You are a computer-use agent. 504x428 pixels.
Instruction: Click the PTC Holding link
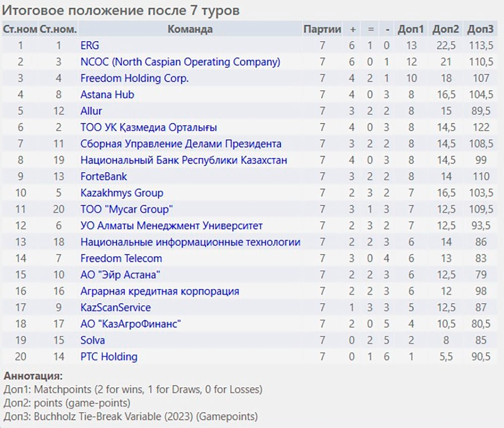(x=109, y=356)
